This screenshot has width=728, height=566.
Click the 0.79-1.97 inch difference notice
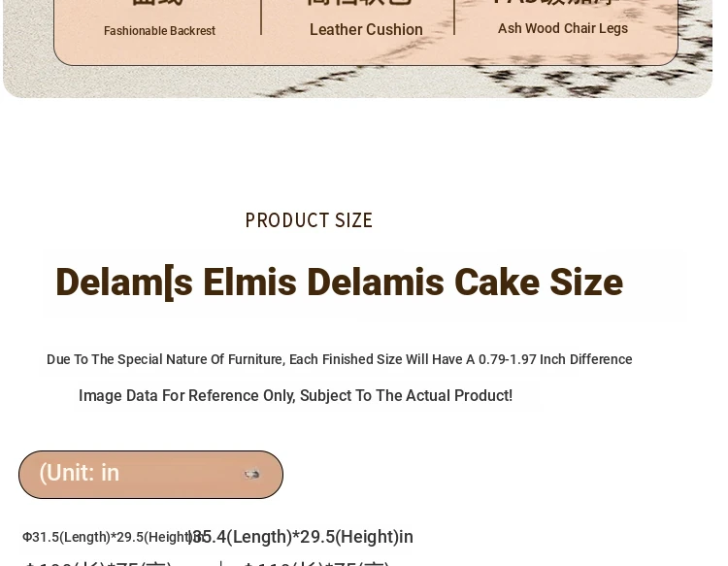click(x=339, y=359)
